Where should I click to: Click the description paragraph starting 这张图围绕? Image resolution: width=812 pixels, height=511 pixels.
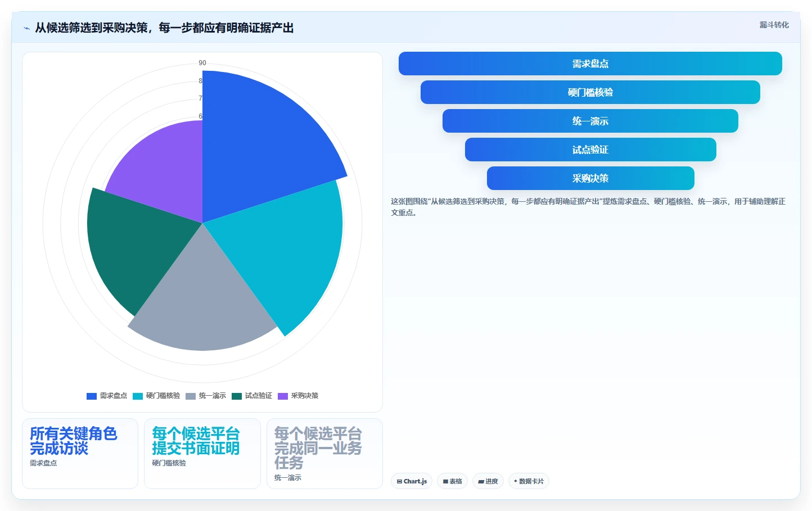click(588, 207)
